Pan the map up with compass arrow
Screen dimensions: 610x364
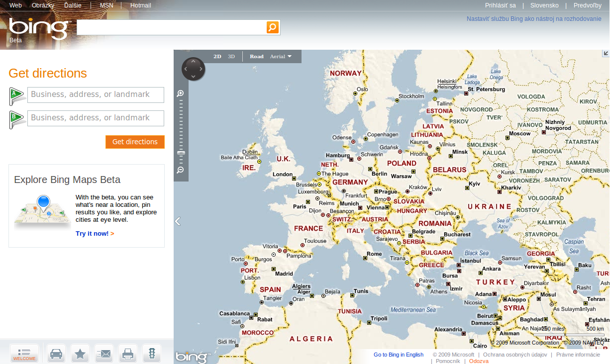(194, 62)
